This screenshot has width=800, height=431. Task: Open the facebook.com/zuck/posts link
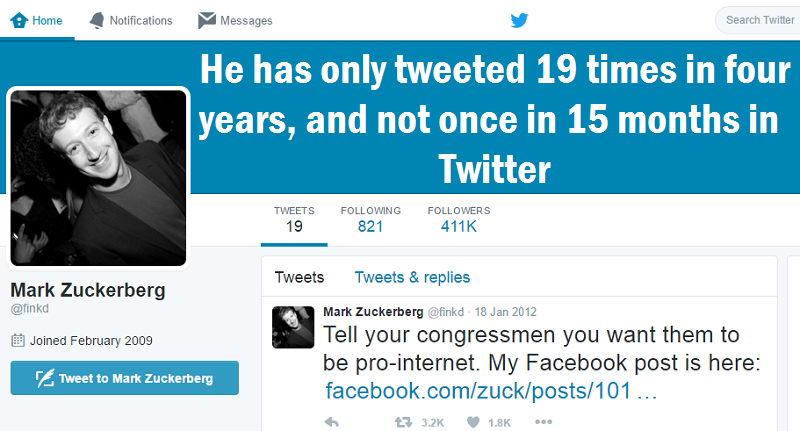tap(491, 391)
